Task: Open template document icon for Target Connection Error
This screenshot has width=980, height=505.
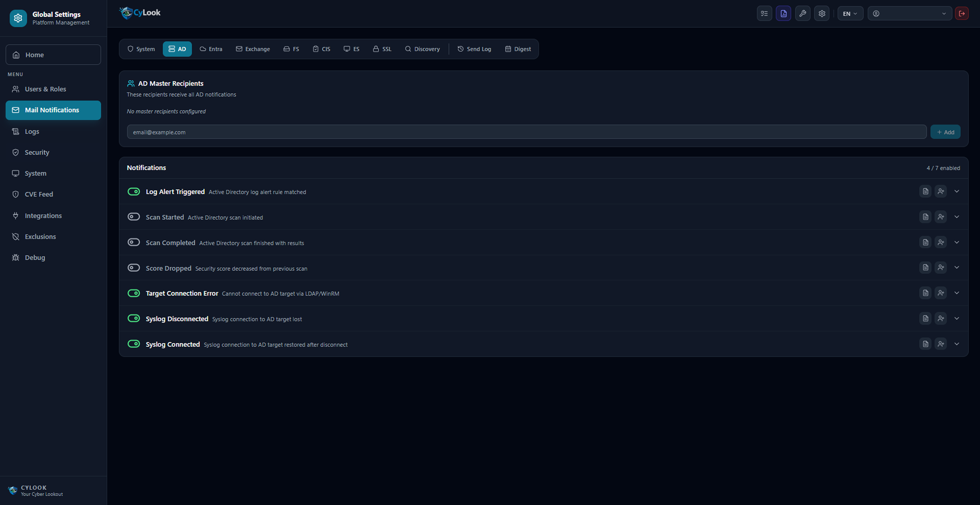Action: [x=925, y=293]
